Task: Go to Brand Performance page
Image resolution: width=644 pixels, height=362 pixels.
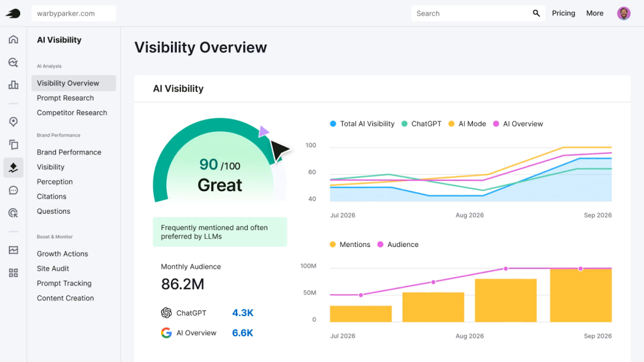Action: 69,152
